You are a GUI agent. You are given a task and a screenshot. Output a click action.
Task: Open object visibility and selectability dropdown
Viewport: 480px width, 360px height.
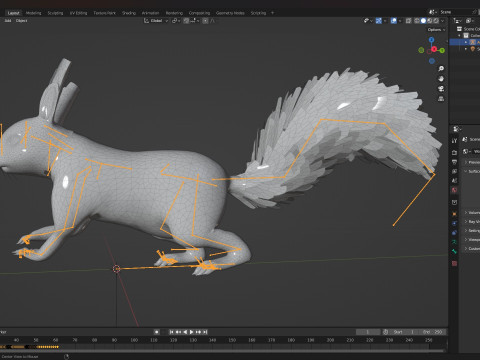[x=368, y=21]
